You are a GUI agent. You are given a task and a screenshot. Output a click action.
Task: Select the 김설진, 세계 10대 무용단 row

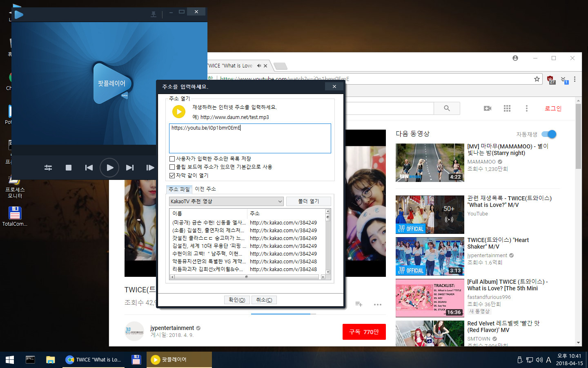point(247,246)
